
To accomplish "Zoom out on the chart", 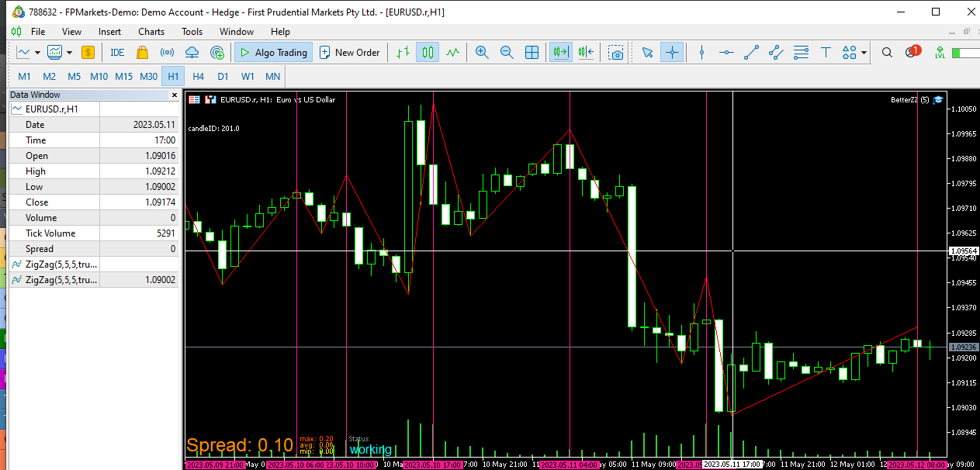I will click(x=507, y=53).
